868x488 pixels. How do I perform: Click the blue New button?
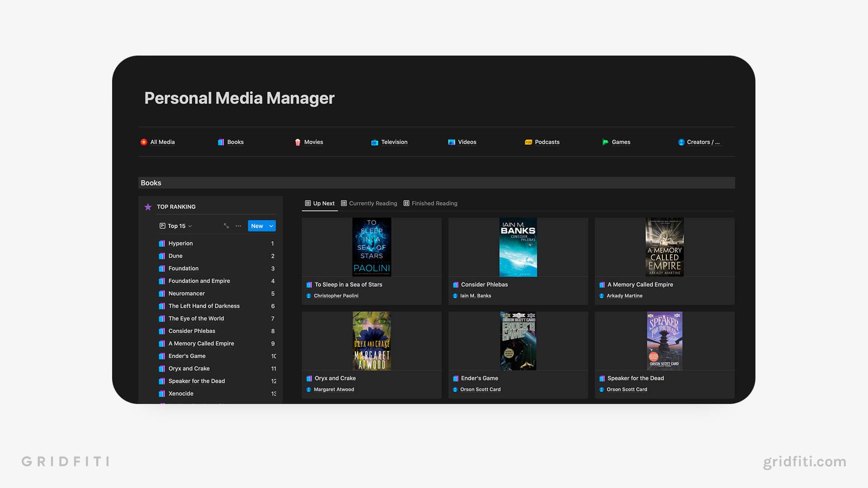tap(257, 225)
